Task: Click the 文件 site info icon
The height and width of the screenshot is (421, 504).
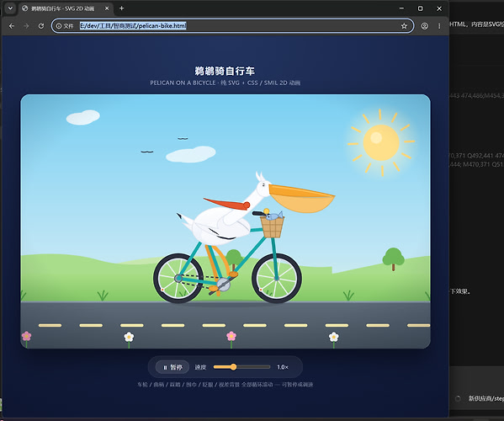Action: (64, 26)
